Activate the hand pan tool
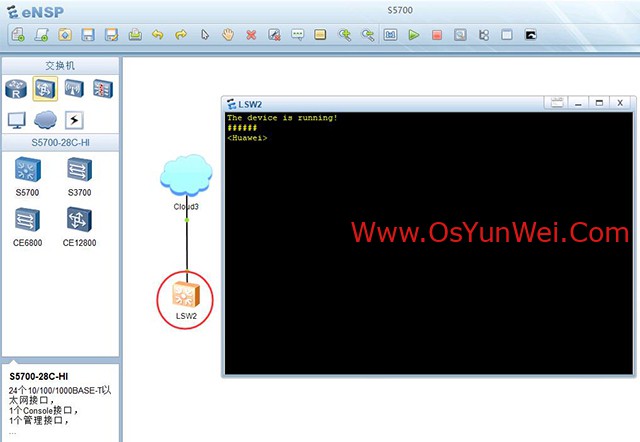 point(228,35)
